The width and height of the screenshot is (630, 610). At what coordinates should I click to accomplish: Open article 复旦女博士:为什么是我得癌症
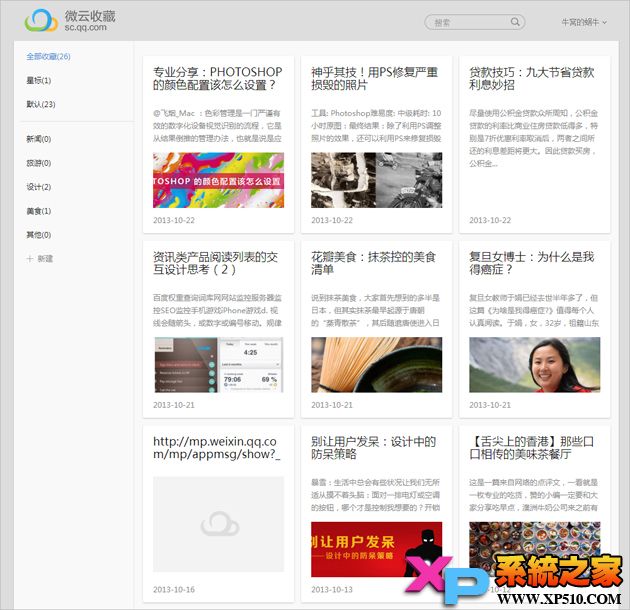pyautogui.click(x=532, y=263)
